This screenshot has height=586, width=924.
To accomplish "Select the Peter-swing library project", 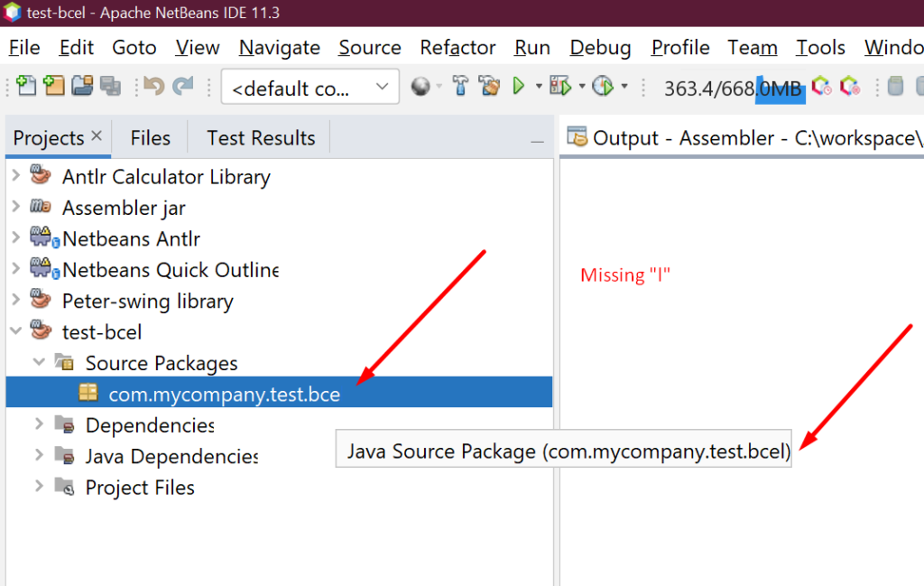I will coord(148,301).
